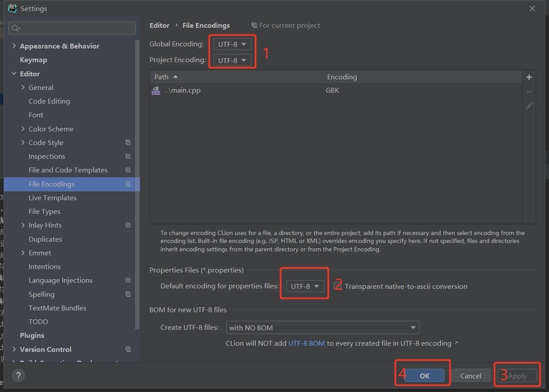Click the UTF-8 BOM link
Image resolution: width=549 pixels, height=392 pixels.
tap(306, 343)
